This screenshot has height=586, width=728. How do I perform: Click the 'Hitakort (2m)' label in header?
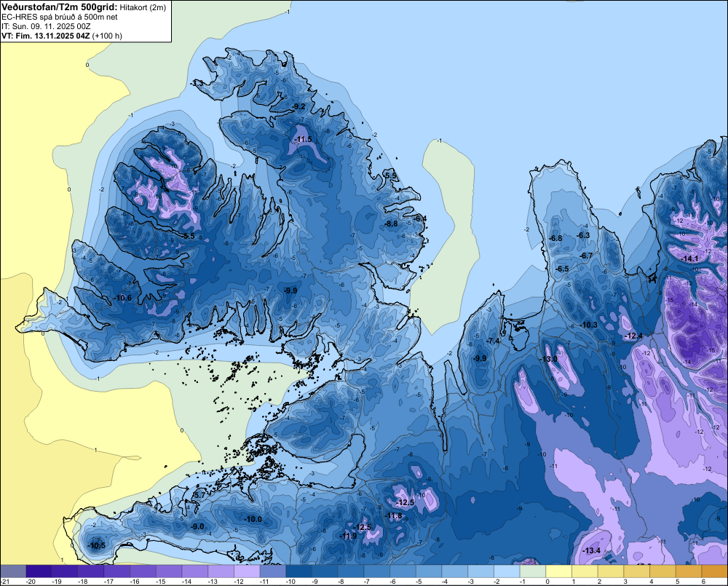point(143,7)
